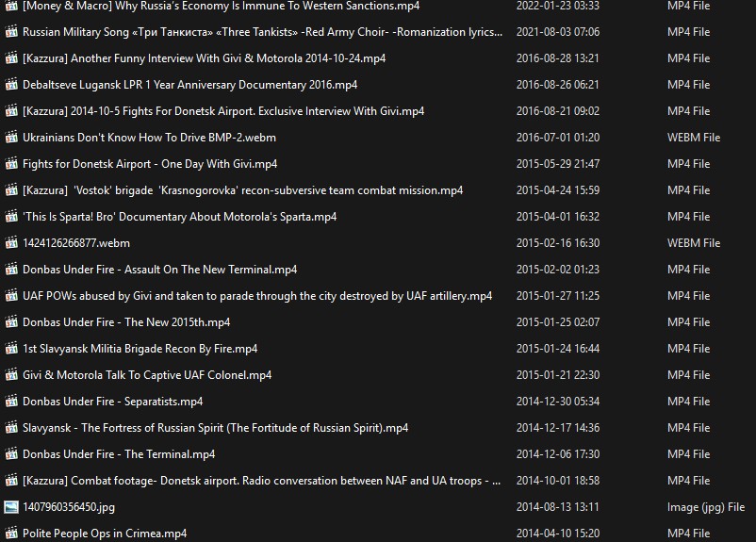Image resolution: width=756 pixels, height=542 pixels.
Task: Click icon of Polite People Ops in Crimea file
Action: (x=11, y=534)
